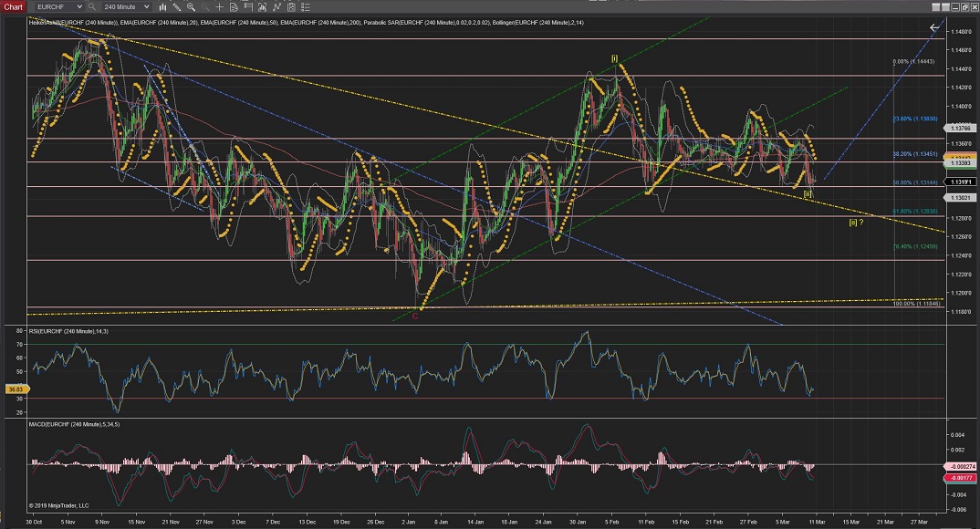Click the 27 Mar date label
Image resolution: width=980 pixels, height=529 pixels.
pos(919,522)
